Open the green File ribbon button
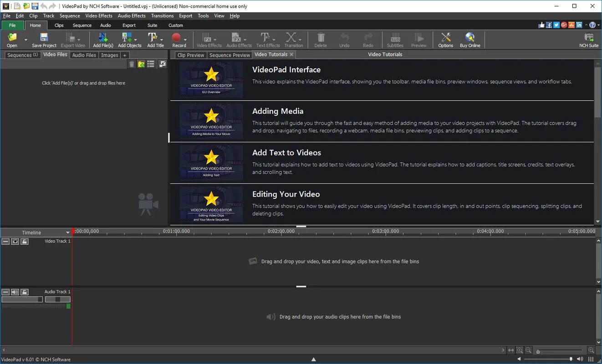 (12, 25)
